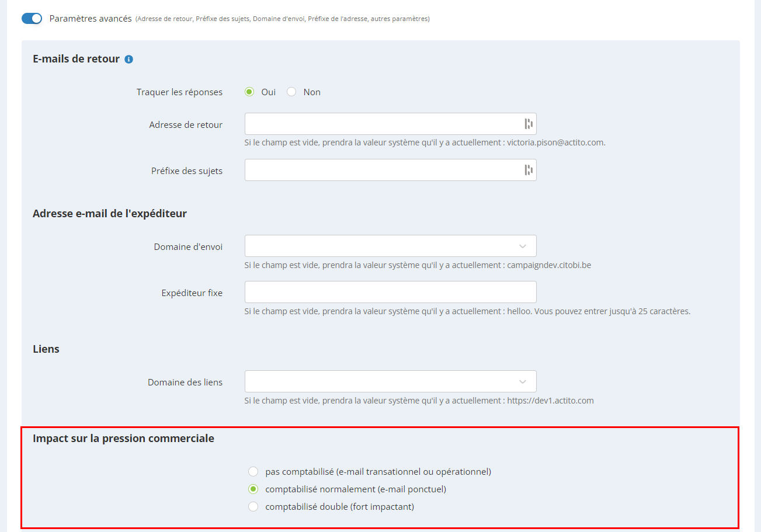Click the Paramètres avancés label
761x532 pixels.
coord(91,19)
